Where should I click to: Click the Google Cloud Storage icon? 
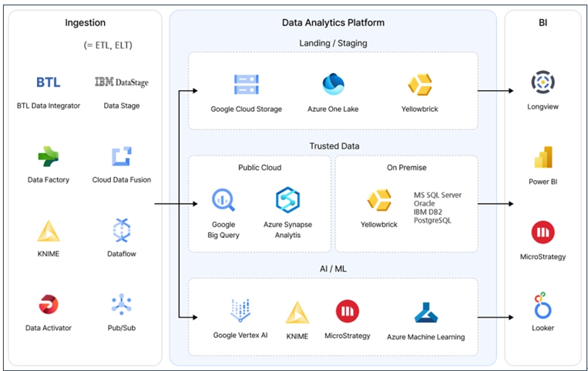pyautogui.click(x=247, y=84)
